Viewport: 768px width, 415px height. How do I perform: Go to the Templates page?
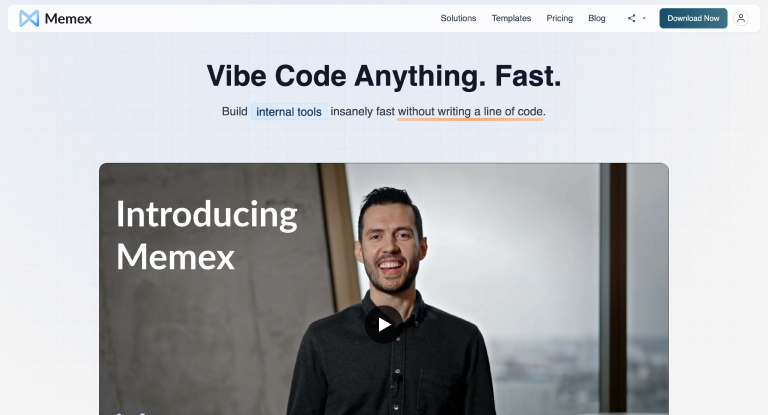[511, 18]
